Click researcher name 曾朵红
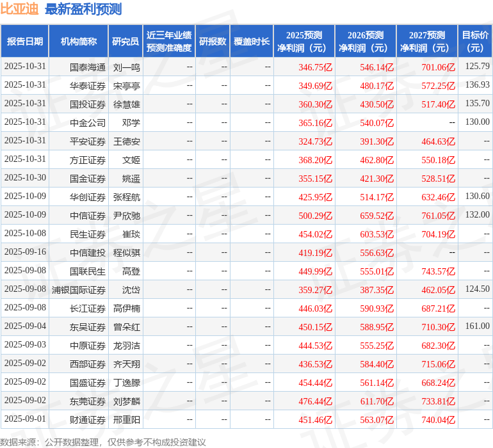 126,327
